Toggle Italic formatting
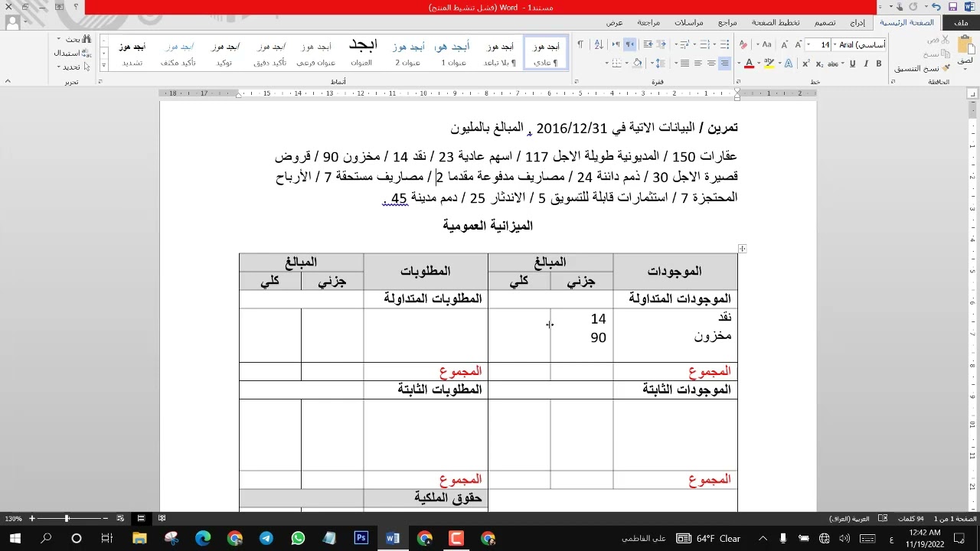The width and height of the screenshot is (980, 551). click(x=866, y=64)
